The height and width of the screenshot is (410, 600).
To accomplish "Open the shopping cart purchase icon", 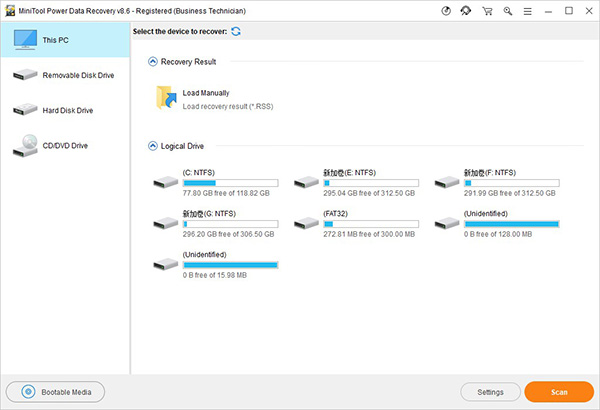I will (x=488, y=11).
